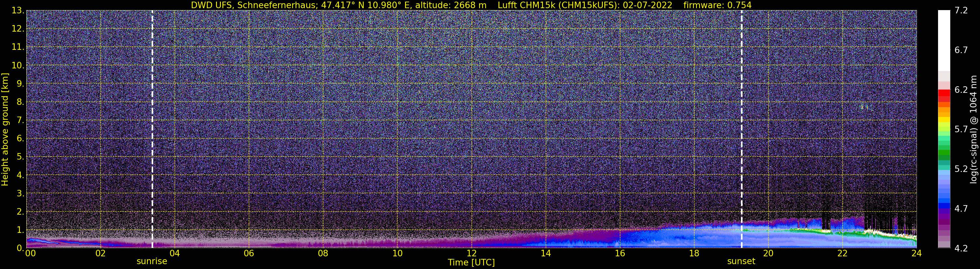Click the 06 hour tick label on time axis
Viewport: 980px width, 269px height.
(249, 253)
